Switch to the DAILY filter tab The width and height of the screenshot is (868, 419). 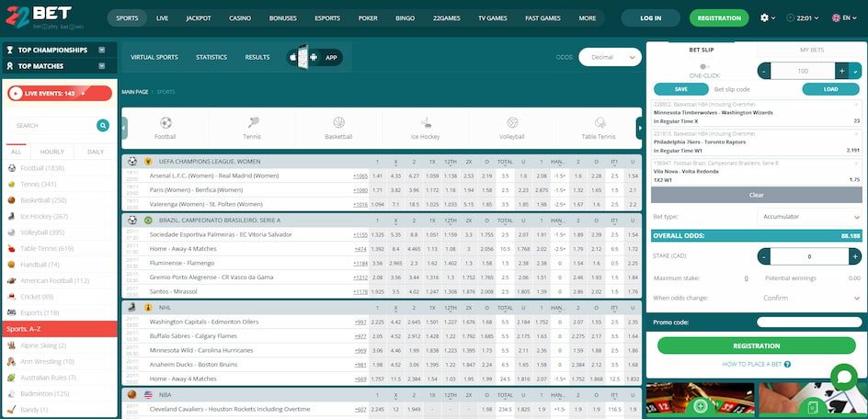[96, 152]
